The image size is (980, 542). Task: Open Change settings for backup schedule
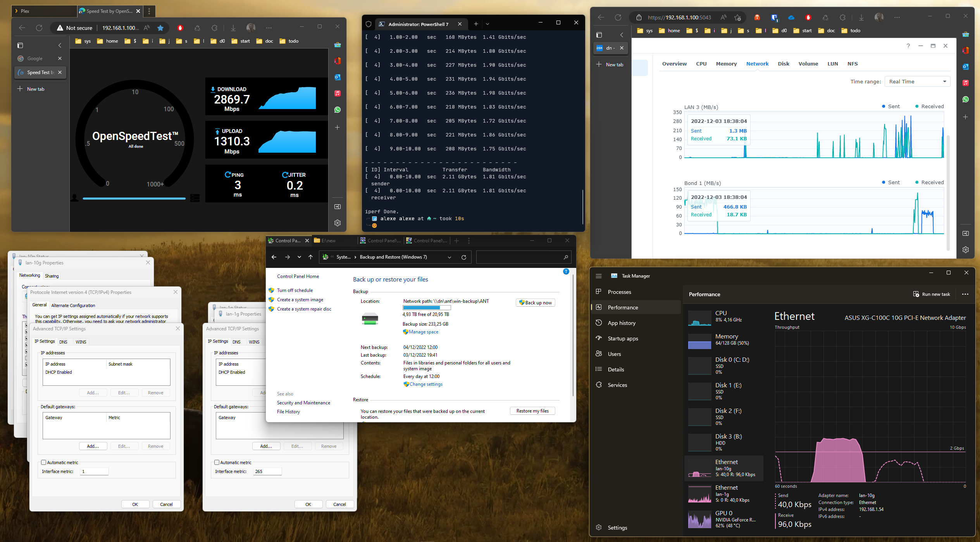(x=425, y=384)
